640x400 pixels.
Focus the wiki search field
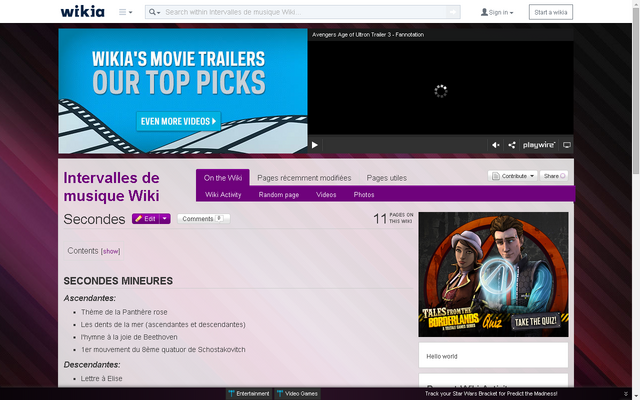(x=304, y=12)
